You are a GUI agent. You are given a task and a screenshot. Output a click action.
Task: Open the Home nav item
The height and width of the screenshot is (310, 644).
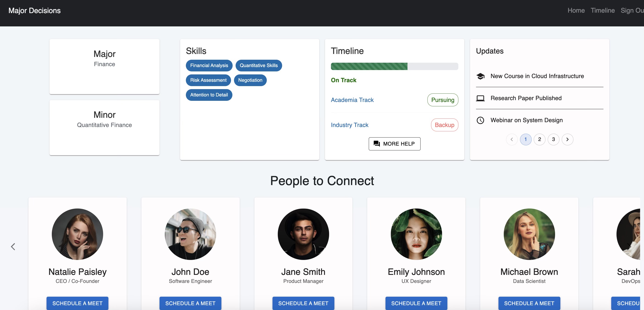point(576,11)
